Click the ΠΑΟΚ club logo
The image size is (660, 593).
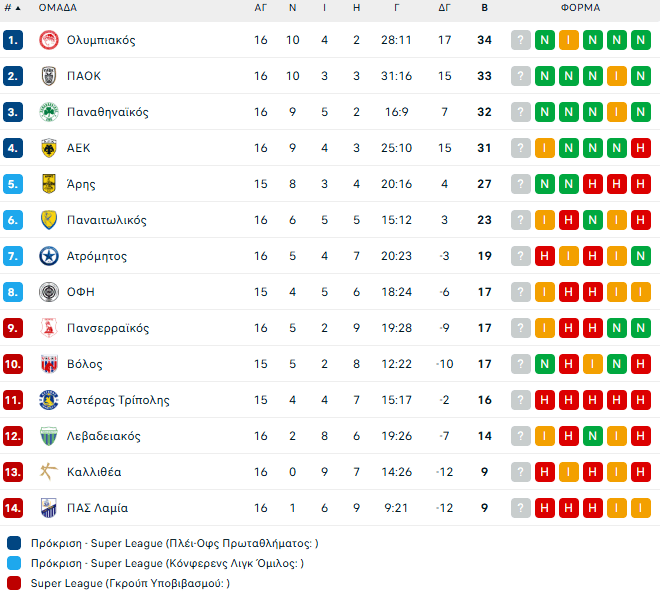click(x=48, y=76)
